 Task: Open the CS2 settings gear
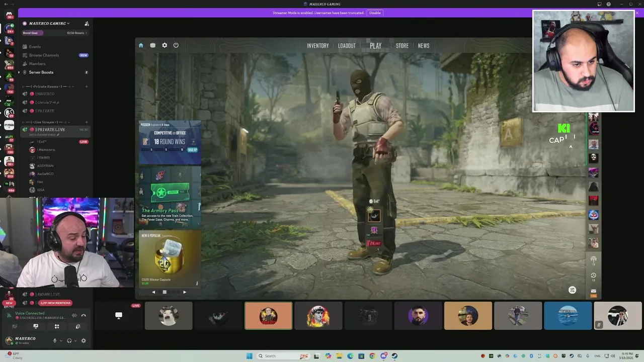(165, 45)
